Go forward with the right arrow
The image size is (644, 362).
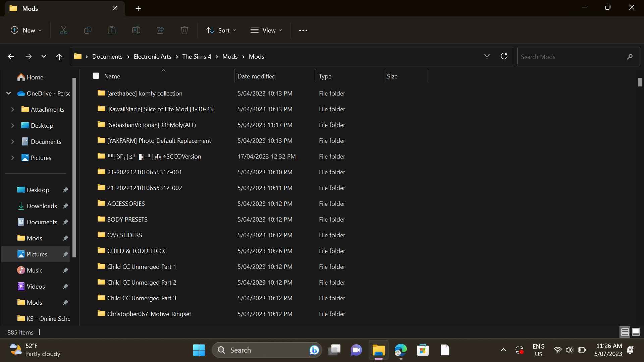click(x=29, y=57)
